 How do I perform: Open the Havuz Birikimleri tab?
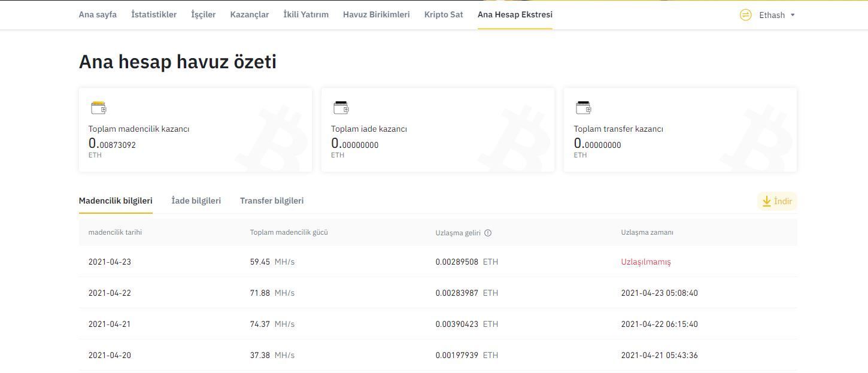377,14
